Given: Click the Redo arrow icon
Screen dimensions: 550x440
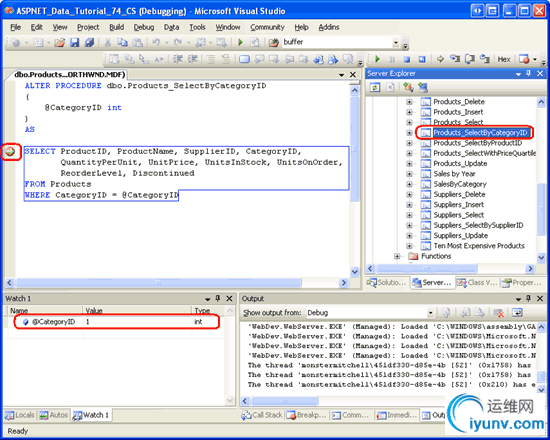Looking at the screenshot, I should [x=178, y=43].
